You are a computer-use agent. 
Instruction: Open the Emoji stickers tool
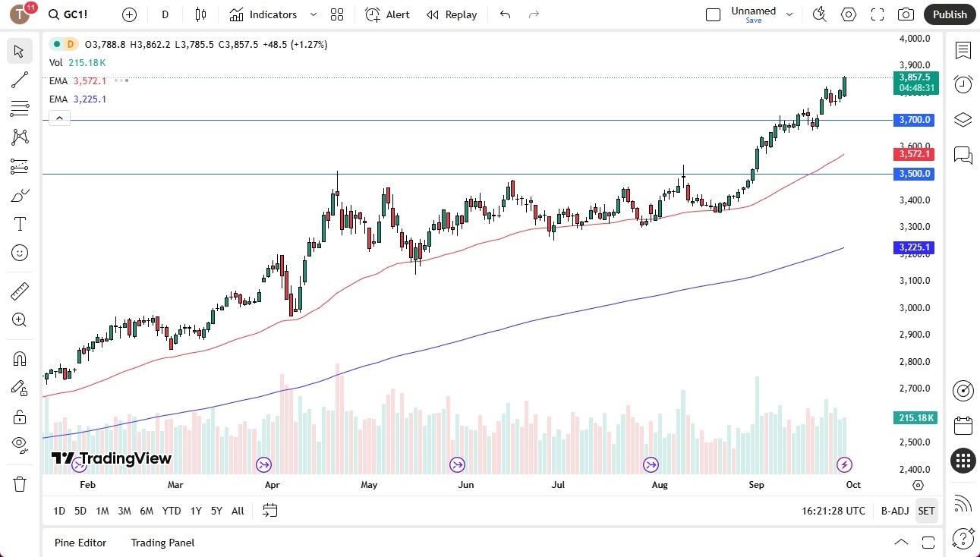click(19, 253)
